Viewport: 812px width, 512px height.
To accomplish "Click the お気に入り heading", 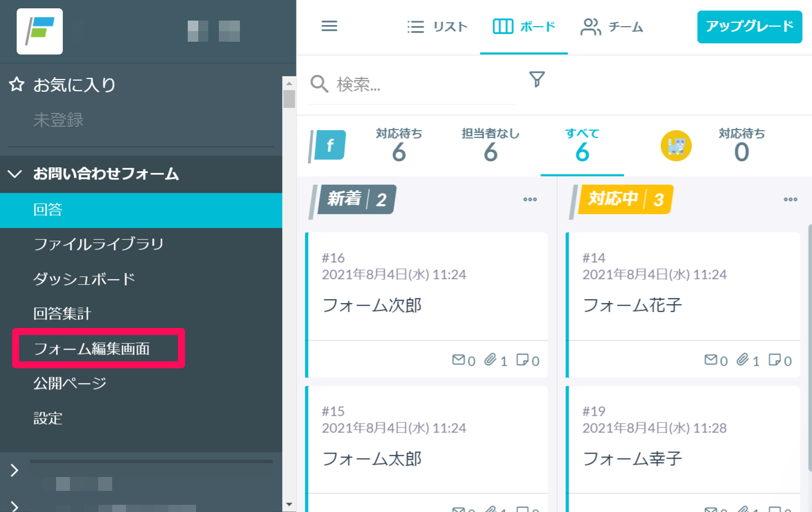I will tap(74, 85).
